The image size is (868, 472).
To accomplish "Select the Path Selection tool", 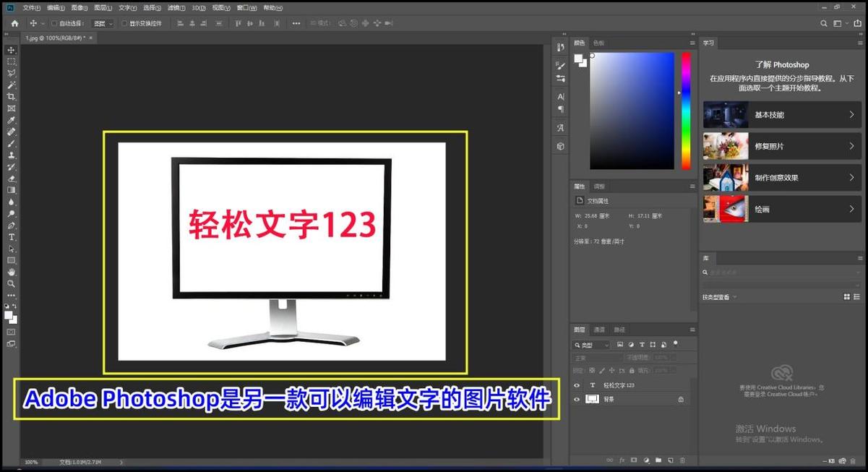I will pos(11,249).
